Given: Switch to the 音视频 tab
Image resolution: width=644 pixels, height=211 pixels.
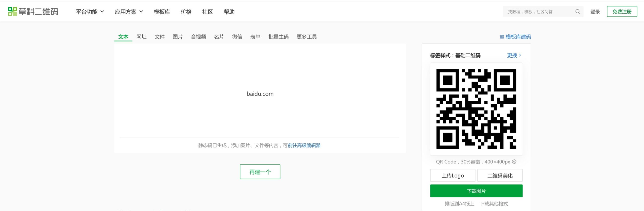Looking at the screenshot, I should point(198,37).
